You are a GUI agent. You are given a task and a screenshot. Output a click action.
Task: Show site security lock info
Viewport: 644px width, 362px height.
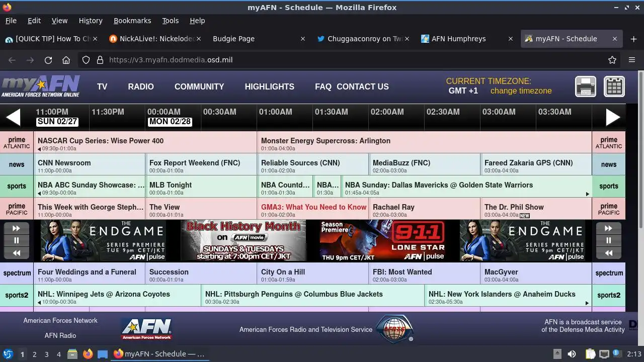pos(100,60)
